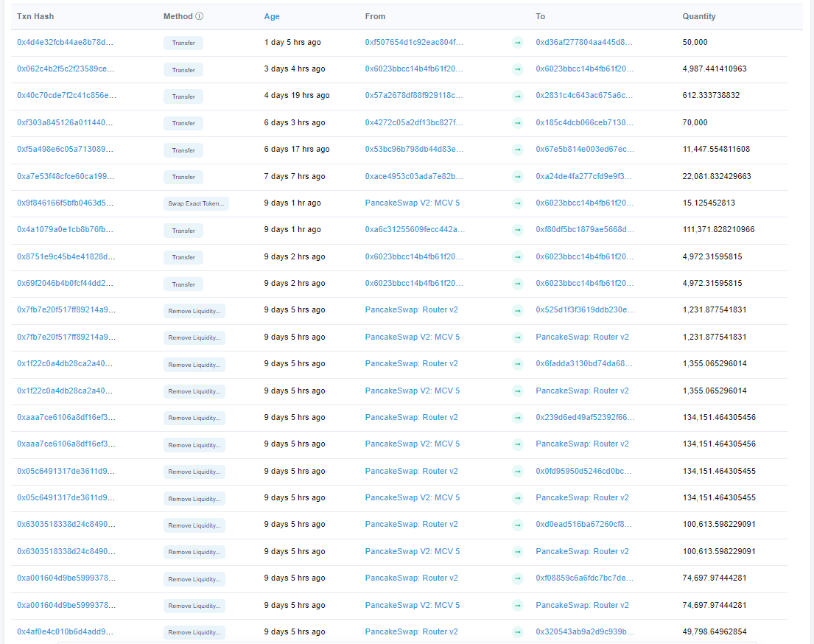Click Remove Liquidity badge in the 0x4af0e4c010b6d4add9 row

[194, 632]
